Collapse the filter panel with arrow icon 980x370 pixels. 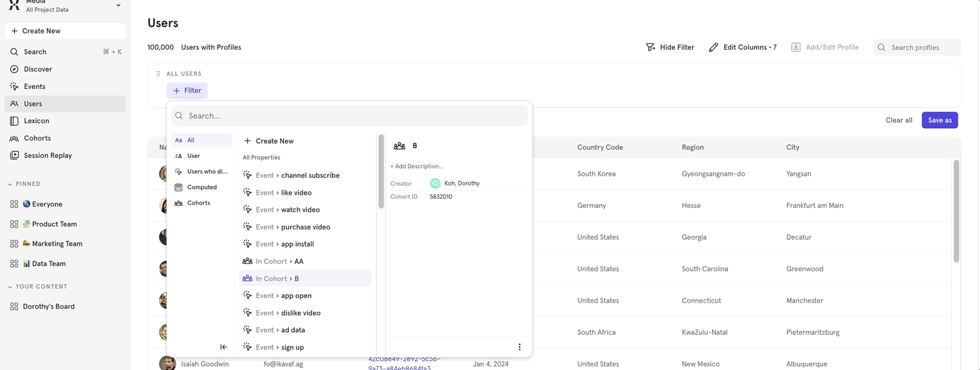(x=223, y=347)
